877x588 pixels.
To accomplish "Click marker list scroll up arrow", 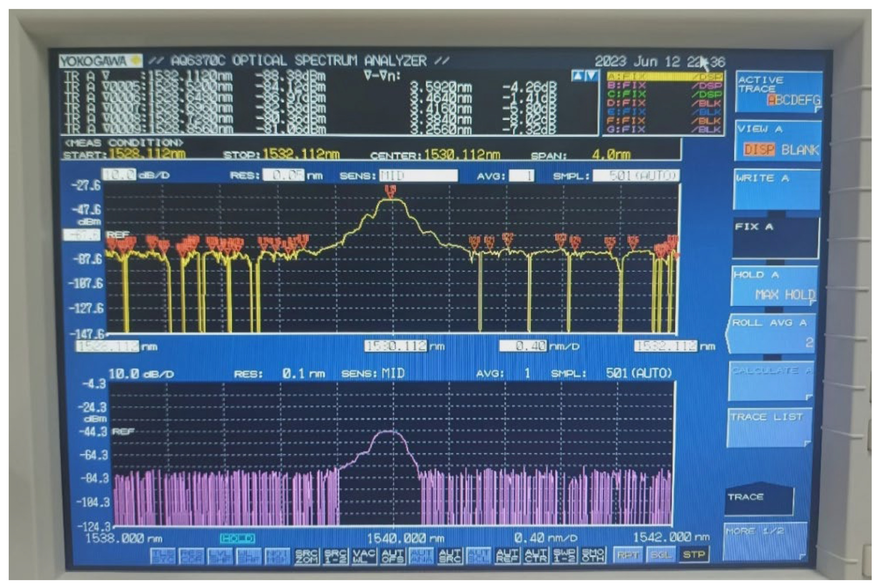I will pyautogui.click(x=577, y=76).
